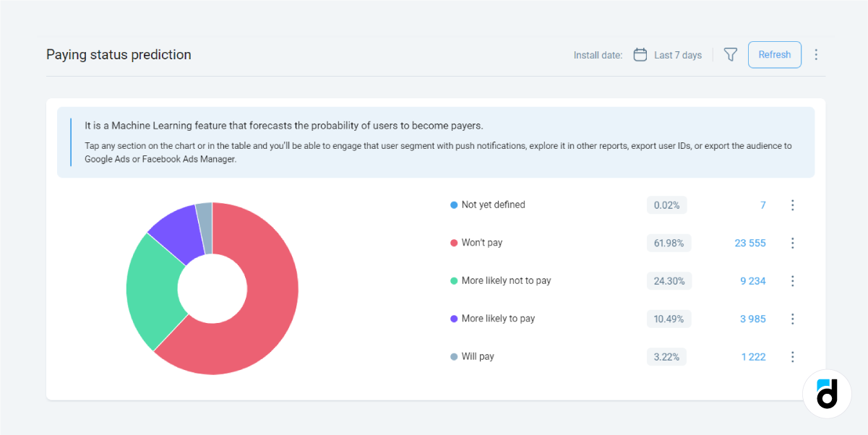This screenshot has width=868, height=435.
Task: Click the filter funnel icon
Action: point(730,54)
